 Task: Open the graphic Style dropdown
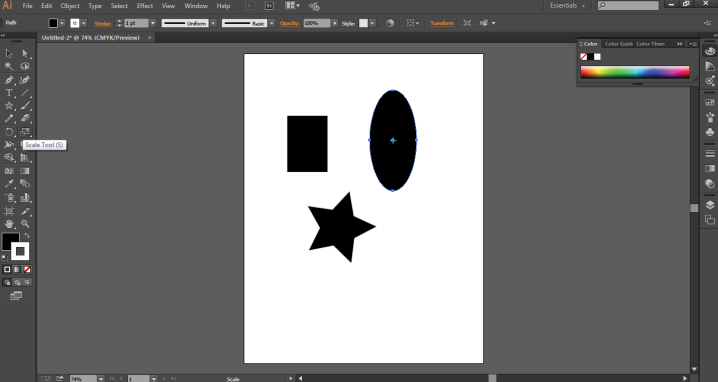point(372,23)
